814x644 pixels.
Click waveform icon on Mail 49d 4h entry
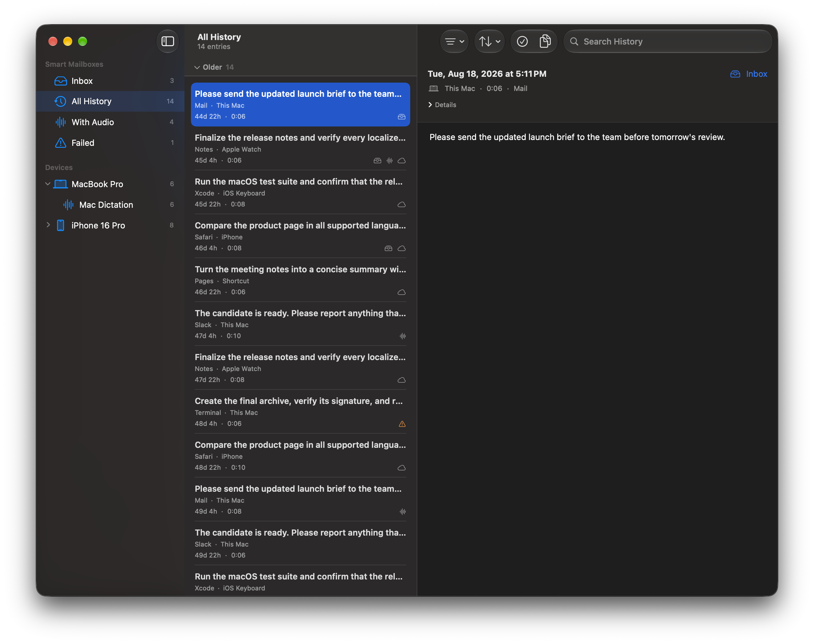tap(402, 511)
